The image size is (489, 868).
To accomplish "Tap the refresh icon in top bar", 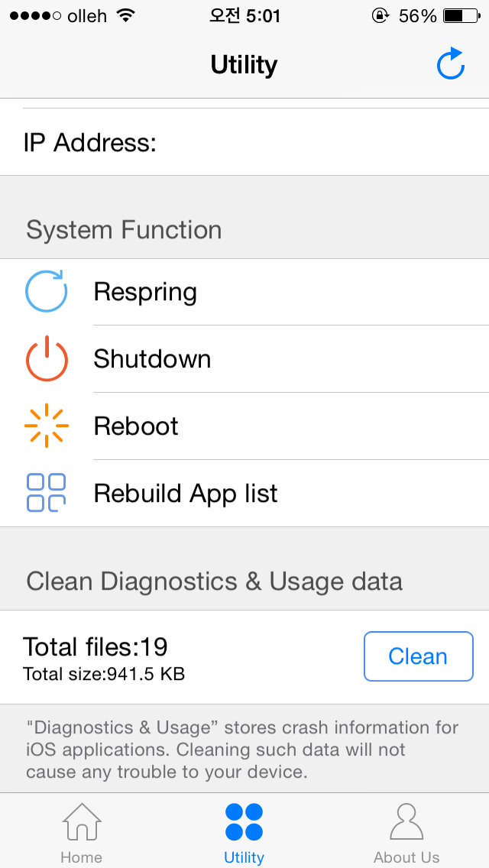I will point(451,64).
